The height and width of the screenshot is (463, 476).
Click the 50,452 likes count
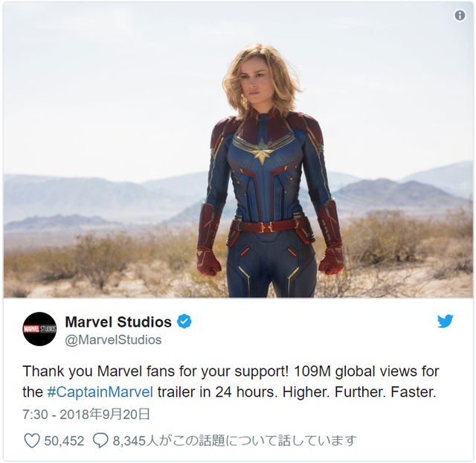pyautogui.click(x=64, y=441)
